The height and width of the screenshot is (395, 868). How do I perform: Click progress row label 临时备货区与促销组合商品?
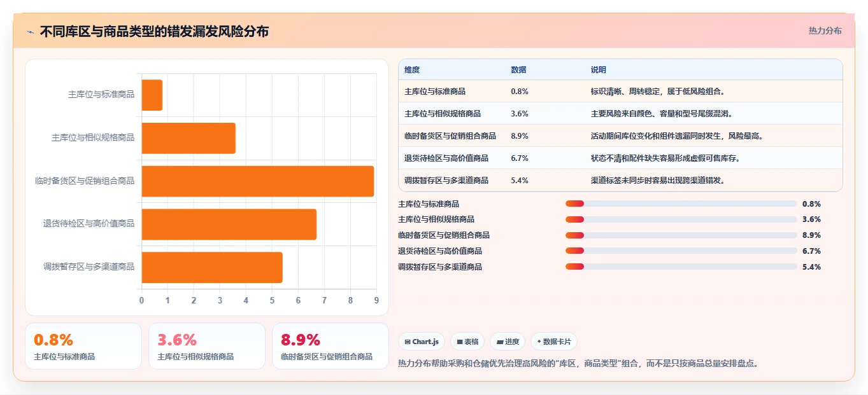444,235
